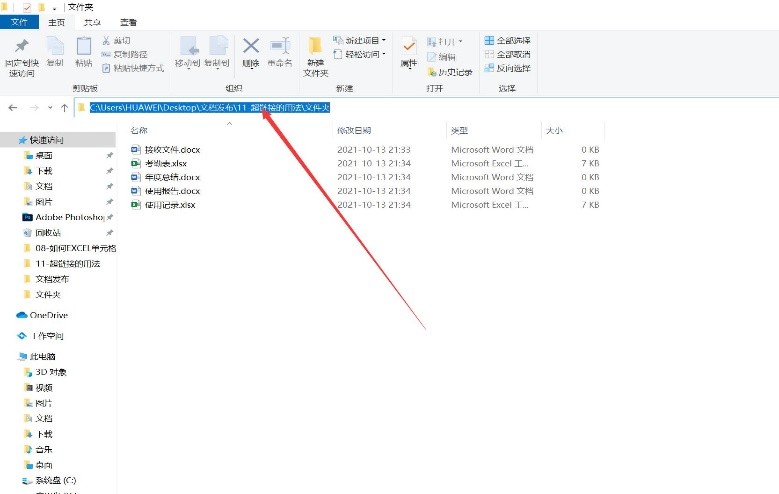This screenshot has height=494, width=779.
Task: Open the recent locations dropdown beside Forward
Action: pos(50,107)
